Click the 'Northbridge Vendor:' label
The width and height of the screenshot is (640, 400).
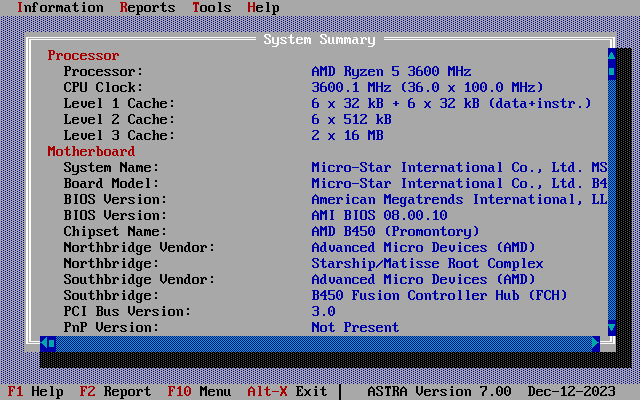(139, 247)
